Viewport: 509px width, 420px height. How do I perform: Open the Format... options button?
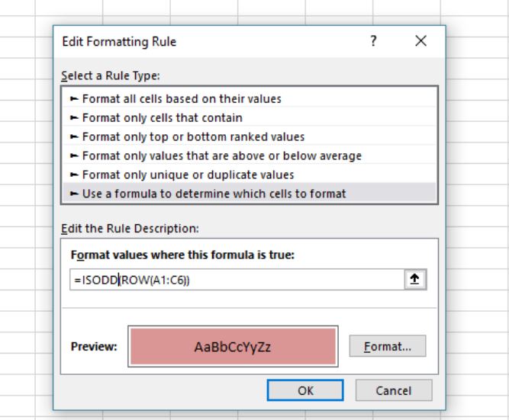(x=388, y=346)
